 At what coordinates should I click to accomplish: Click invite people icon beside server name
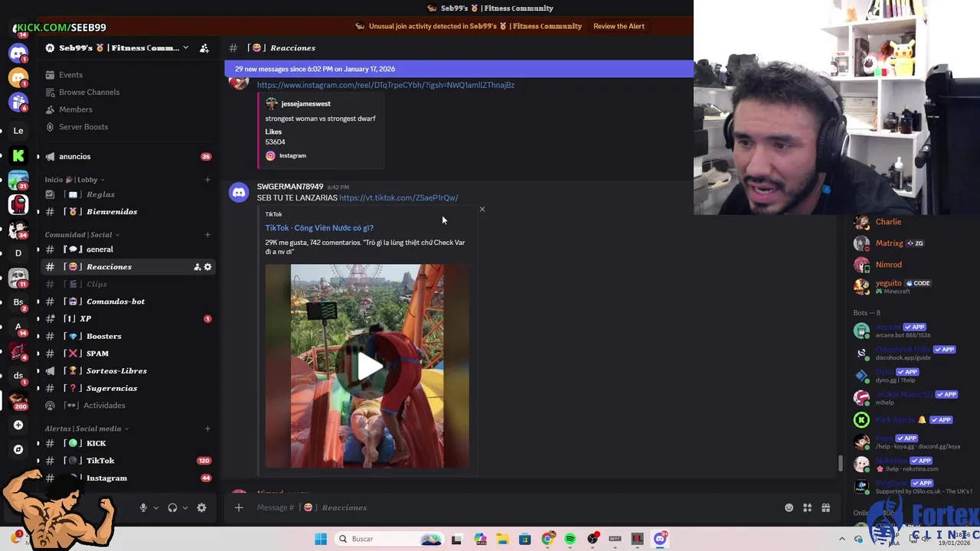pos(204,48)
